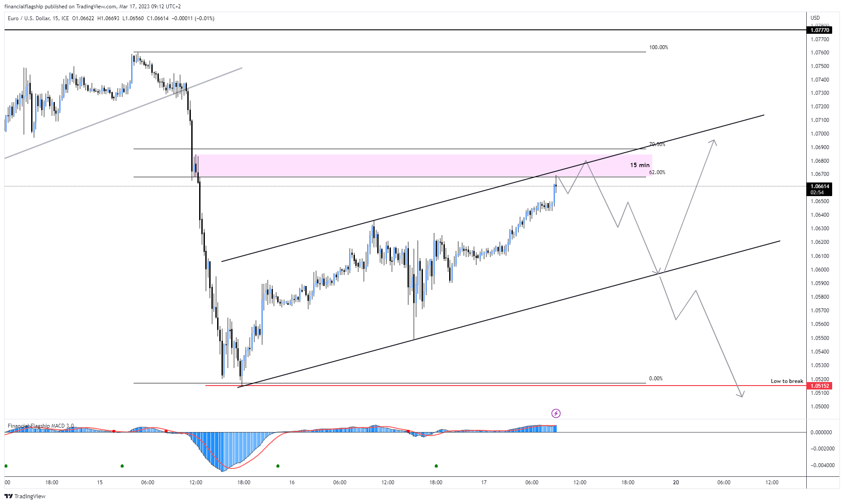Click the 0.00% Fibonacci level label
This screenshot has height=504, width=844.
click(x=656, y=379)
